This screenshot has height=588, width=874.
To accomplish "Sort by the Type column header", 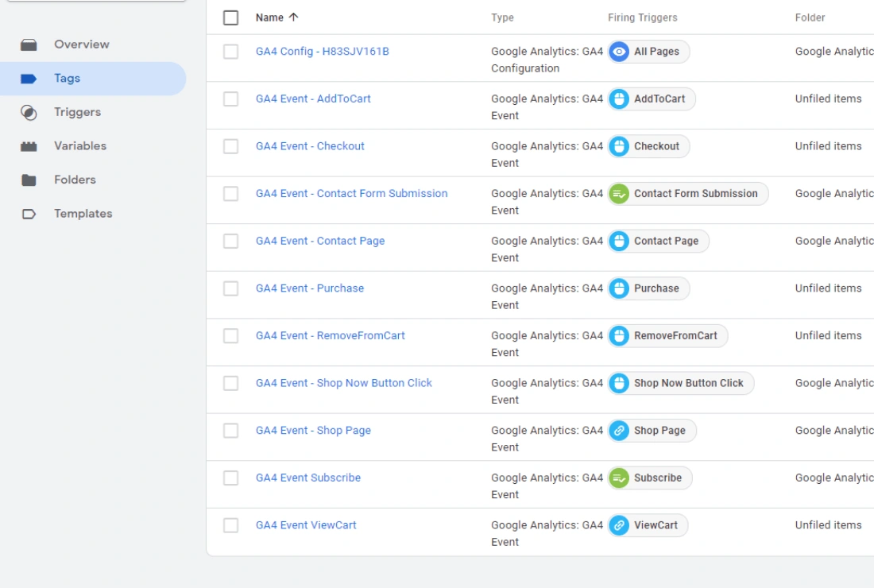I will coord(502,17).
